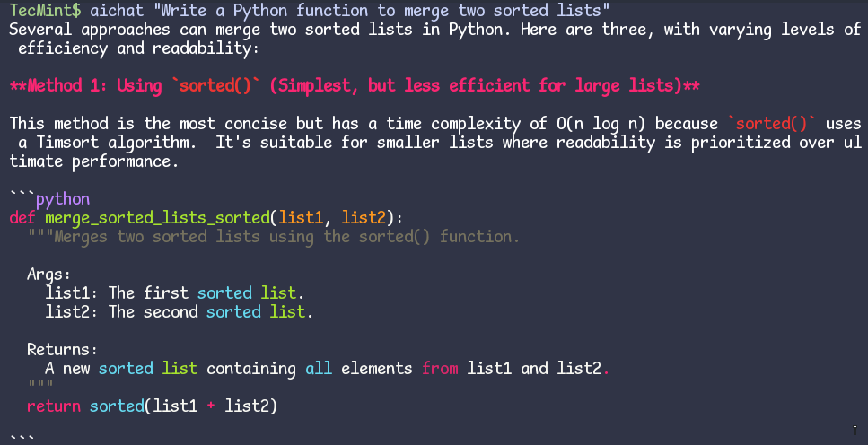Click the orange list2 parameter

coord(364,217)
